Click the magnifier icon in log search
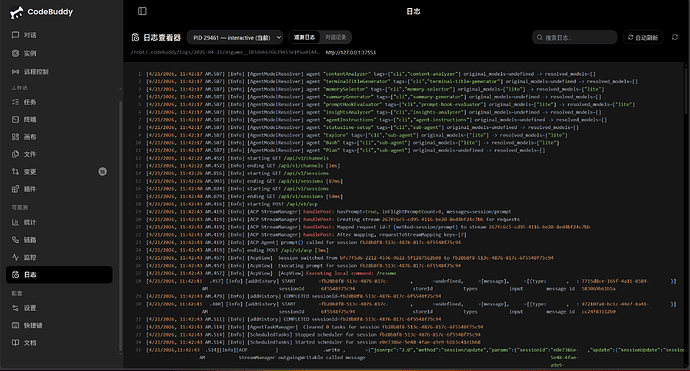Viewport: 690px width, 371px height. [x=540, y=37]
